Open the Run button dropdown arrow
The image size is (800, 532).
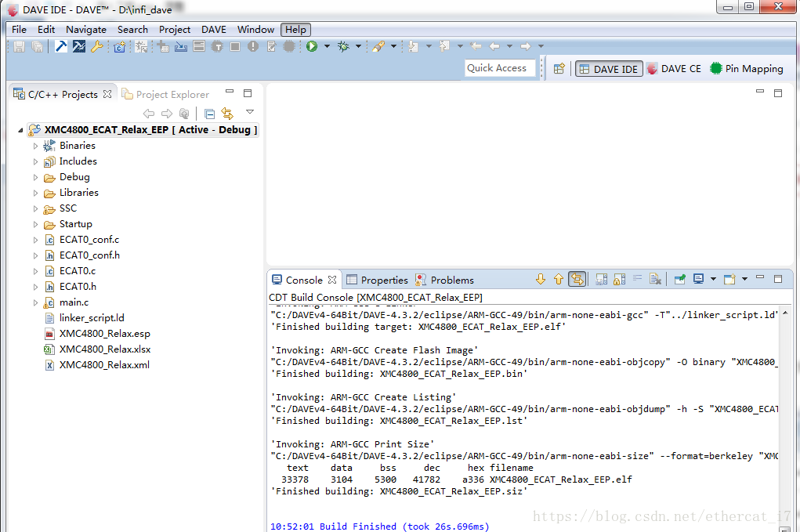327,46
